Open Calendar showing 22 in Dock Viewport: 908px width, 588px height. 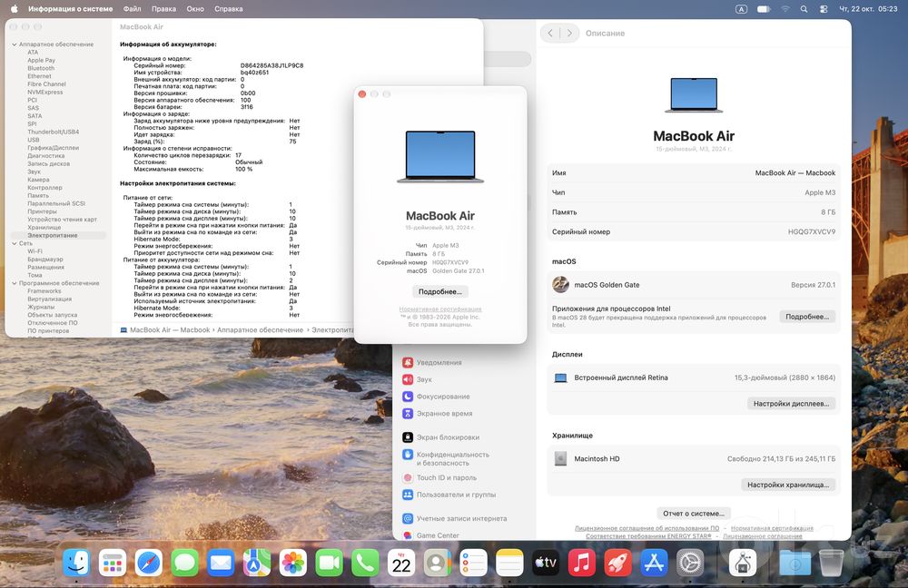pyautogui.click(x=401, y=562)
